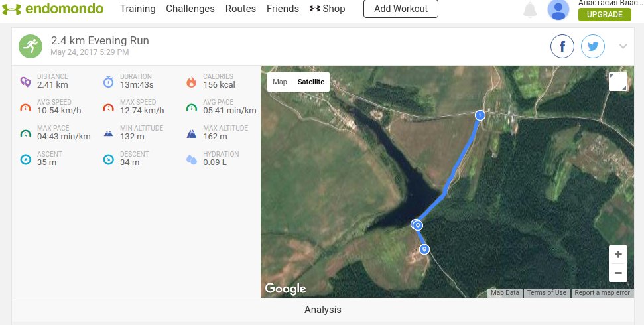Image resolution: width=644 pixels, height=325 pixels.
Task: Click the Facebook share icon
Action: (562, 46)
